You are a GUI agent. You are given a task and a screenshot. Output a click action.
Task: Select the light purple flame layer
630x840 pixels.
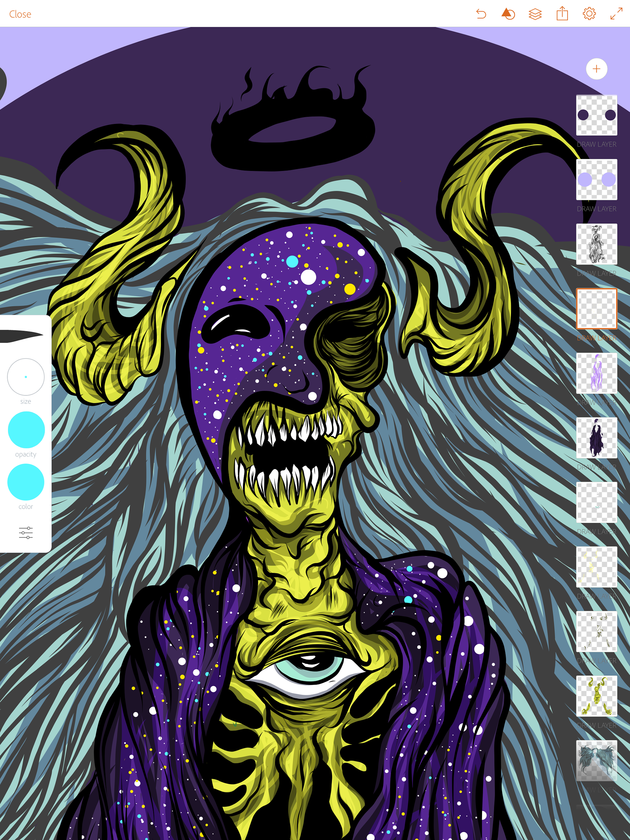click(596, 373)
